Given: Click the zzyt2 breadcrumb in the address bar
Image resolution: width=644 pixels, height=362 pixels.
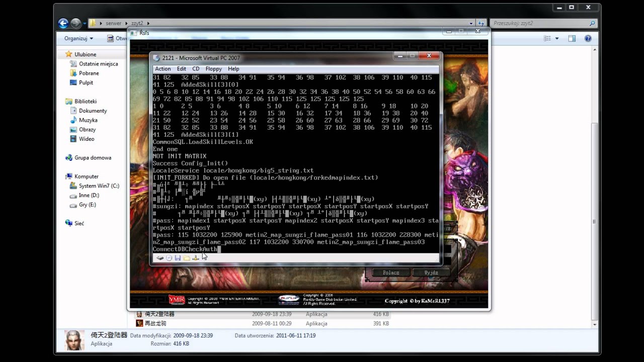Looking at the screenshot, I should tap(137, 23).
